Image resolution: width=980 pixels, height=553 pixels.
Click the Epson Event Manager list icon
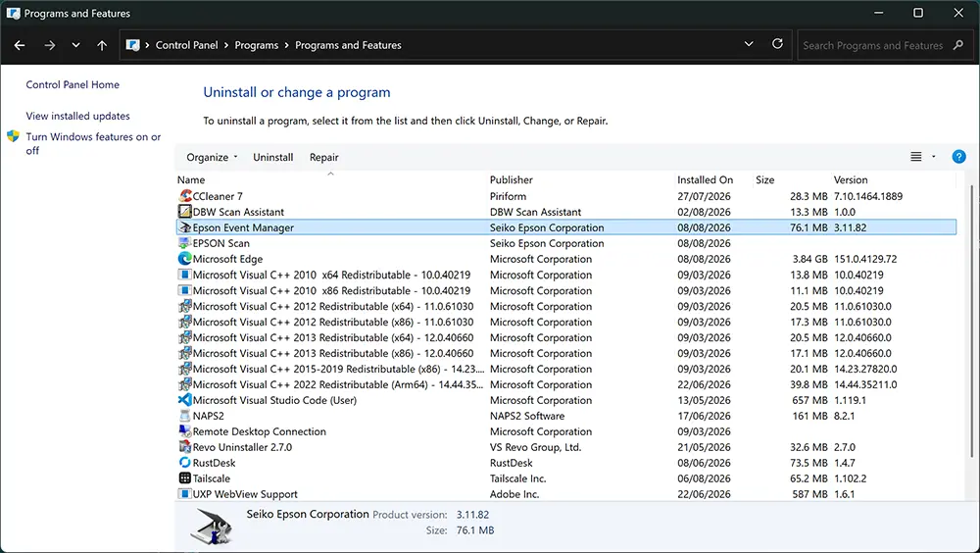(185, 227)
